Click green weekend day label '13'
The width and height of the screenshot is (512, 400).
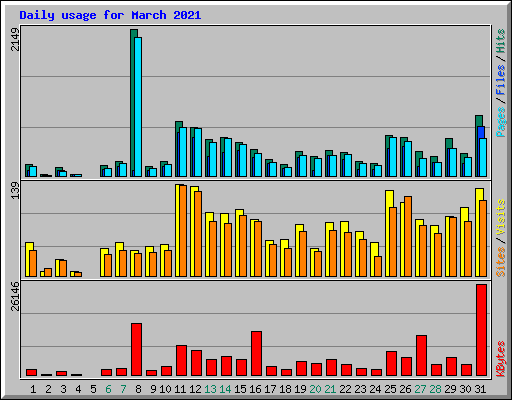[210, 389]
